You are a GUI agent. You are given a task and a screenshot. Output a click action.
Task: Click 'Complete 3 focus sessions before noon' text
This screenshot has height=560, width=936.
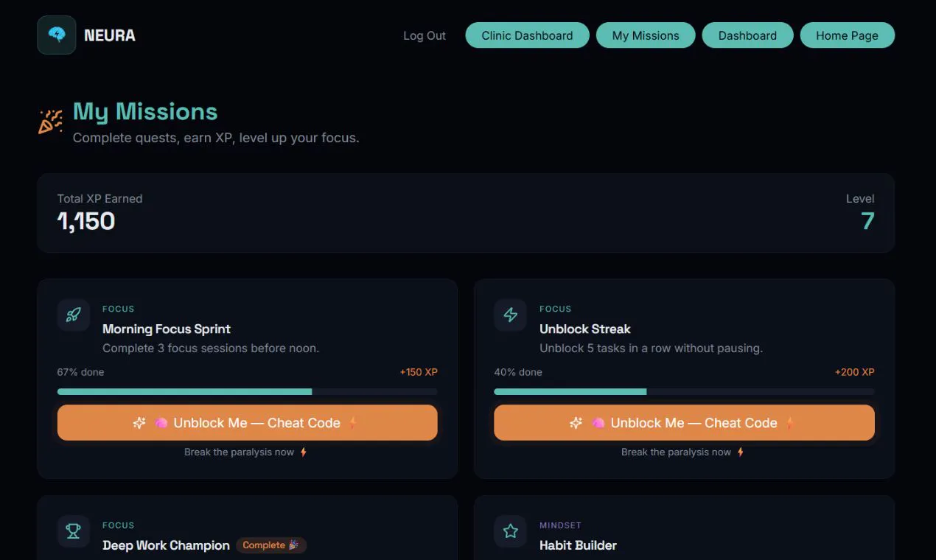pyautogui.click(x=211, y=348)
